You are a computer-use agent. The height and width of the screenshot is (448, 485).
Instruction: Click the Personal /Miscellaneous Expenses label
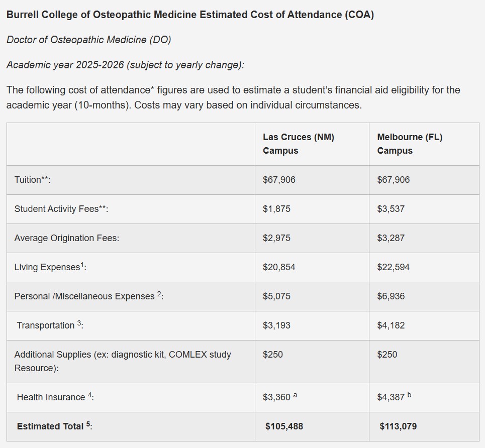click(x=88, y=296)
